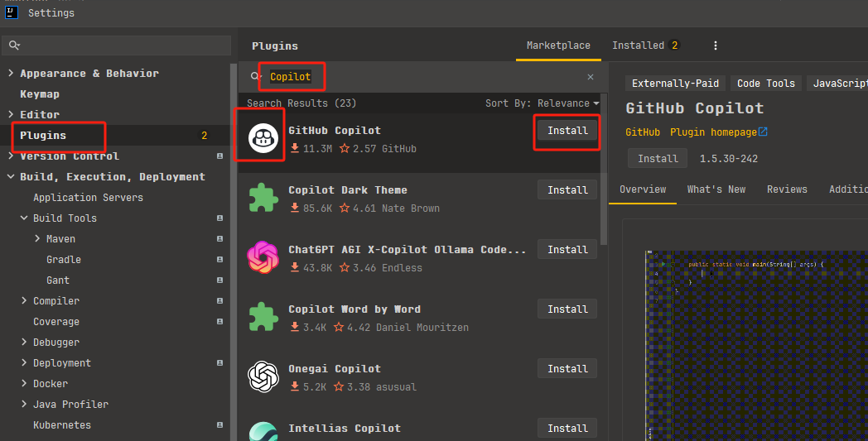
Task: Select Plugins in settings tree
Action: coord(43,136)
